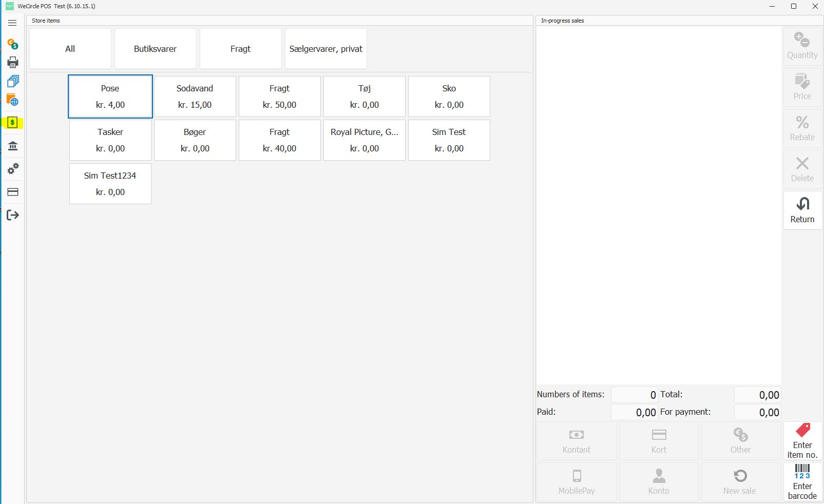The image size is (824, 504).
Task: Click Enter item no. tag button
Action: click(x=802, y=441)
